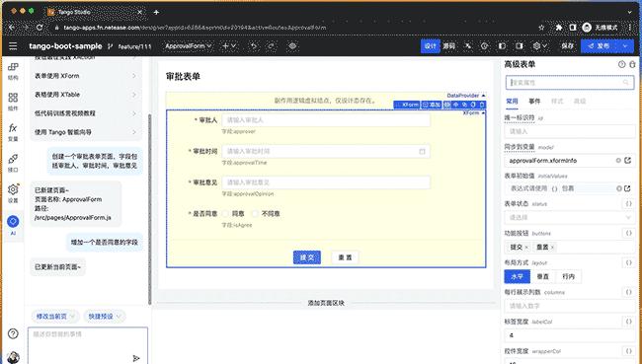642x364 pixels.
Task: Click the AI prompt description textarea
Action: point(88,345)
